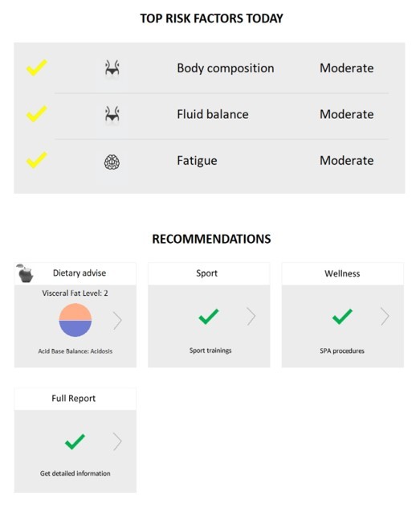The image size is (420, 508).
Task: Click the green checkmark above SPA procedures
Action: (x=342, y=316)
